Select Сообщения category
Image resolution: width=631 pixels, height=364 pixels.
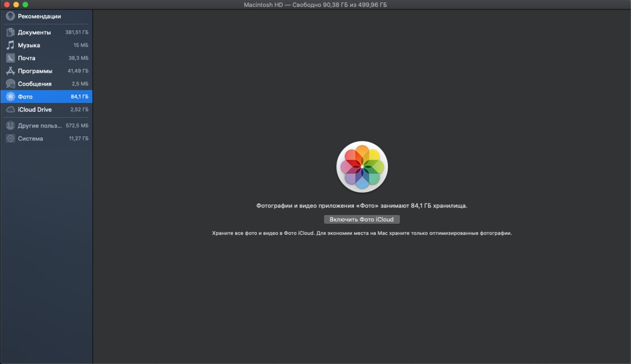pyautogui.click(x=35, y=84)
